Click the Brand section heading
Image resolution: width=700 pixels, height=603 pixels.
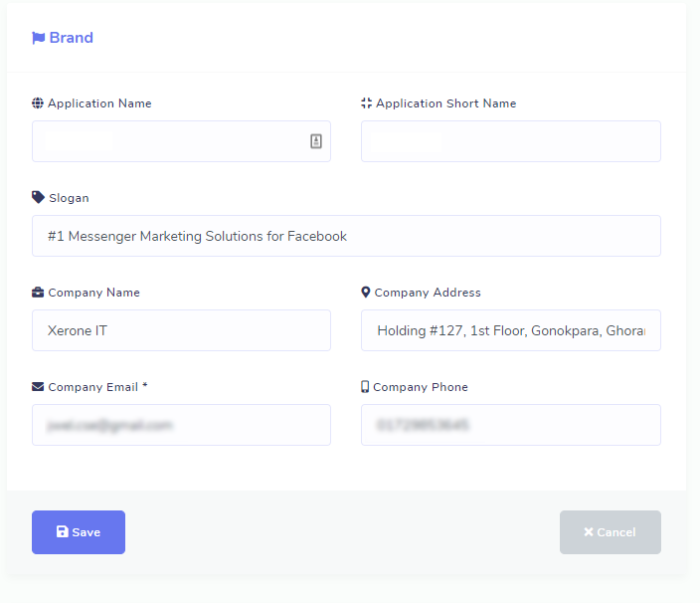pyautogui.click(x=71, y=38)
